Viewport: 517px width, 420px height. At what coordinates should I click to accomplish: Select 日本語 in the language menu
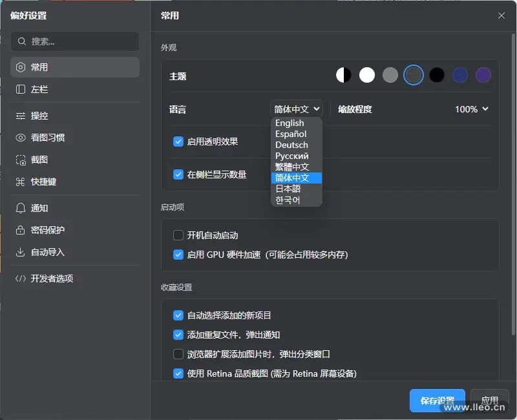point(288,189)
